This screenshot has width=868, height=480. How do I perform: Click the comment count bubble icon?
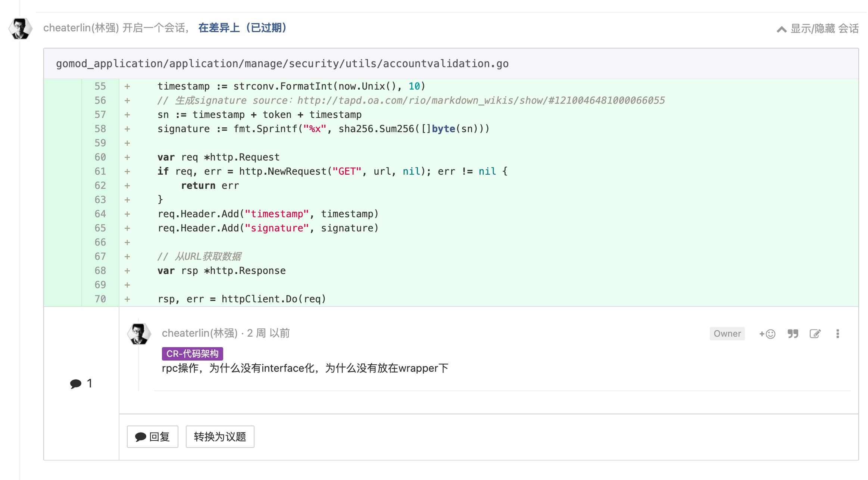click(x=76, y=384)
